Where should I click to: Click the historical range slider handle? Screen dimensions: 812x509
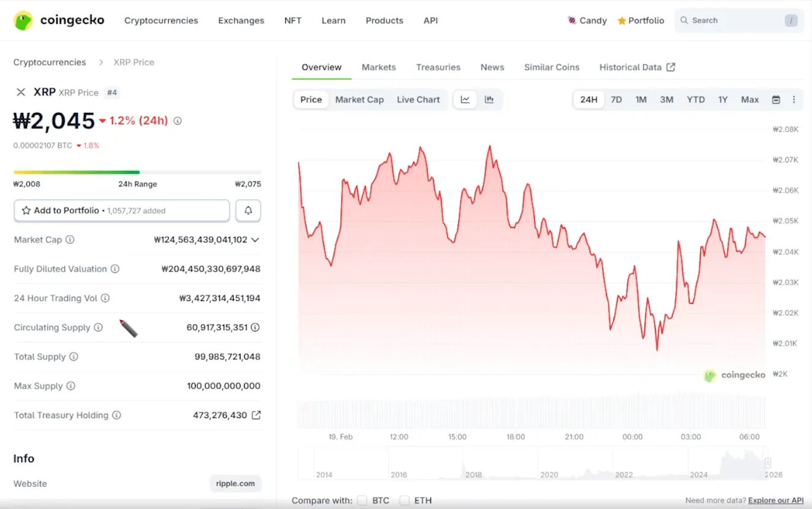click(x=767, y=463)
